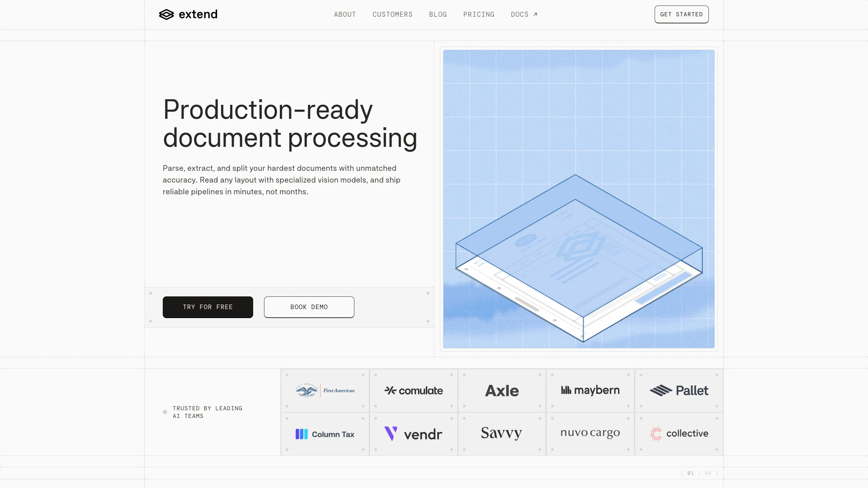This screenshot has width=868, height=488.
Task: Click the Column Tax logo
Action: pyautogui.click(x=325, y=434)
